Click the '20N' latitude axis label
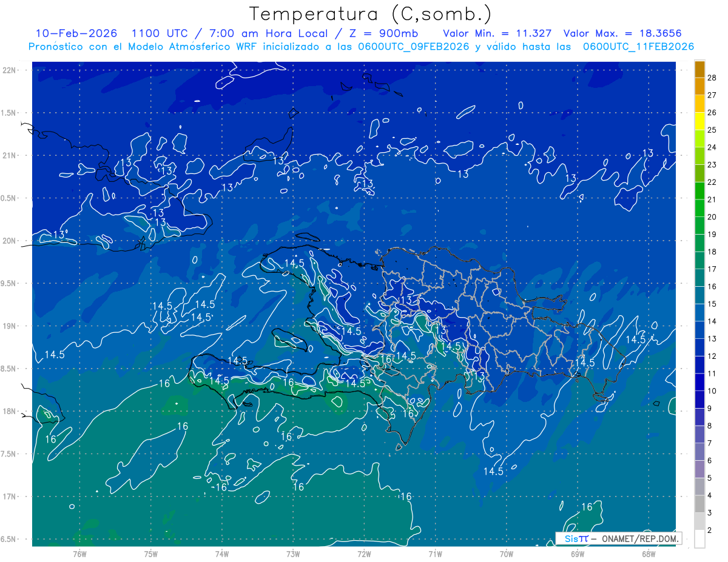 click(x=10, y=241)
